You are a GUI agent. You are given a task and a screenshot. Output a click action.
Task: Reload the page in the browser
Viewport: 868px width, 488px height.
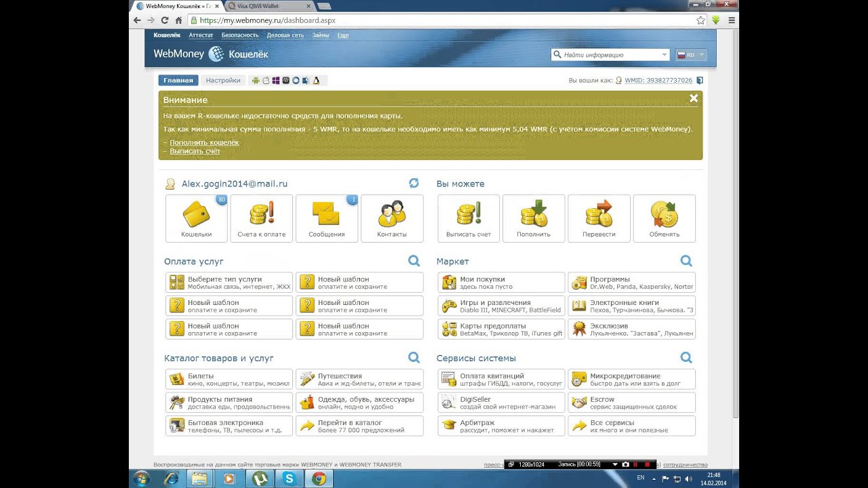click(165, 20)
